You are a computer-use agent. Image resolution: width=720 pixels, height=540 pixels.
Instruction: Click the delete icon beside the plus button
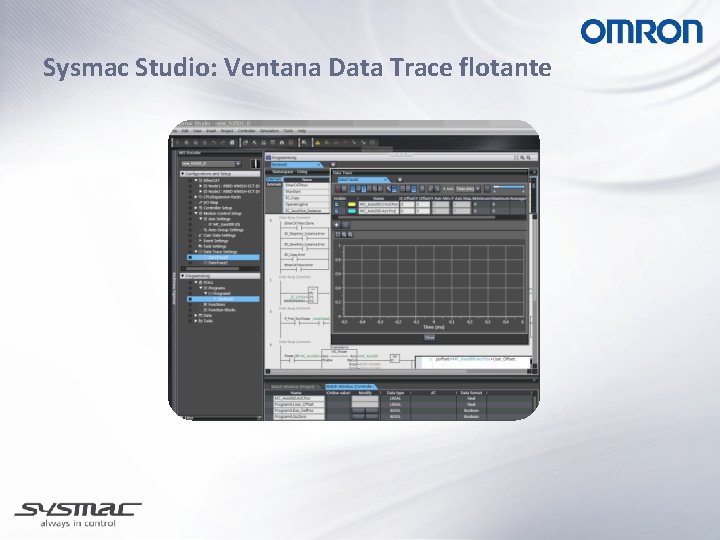(x=346, y=225)
